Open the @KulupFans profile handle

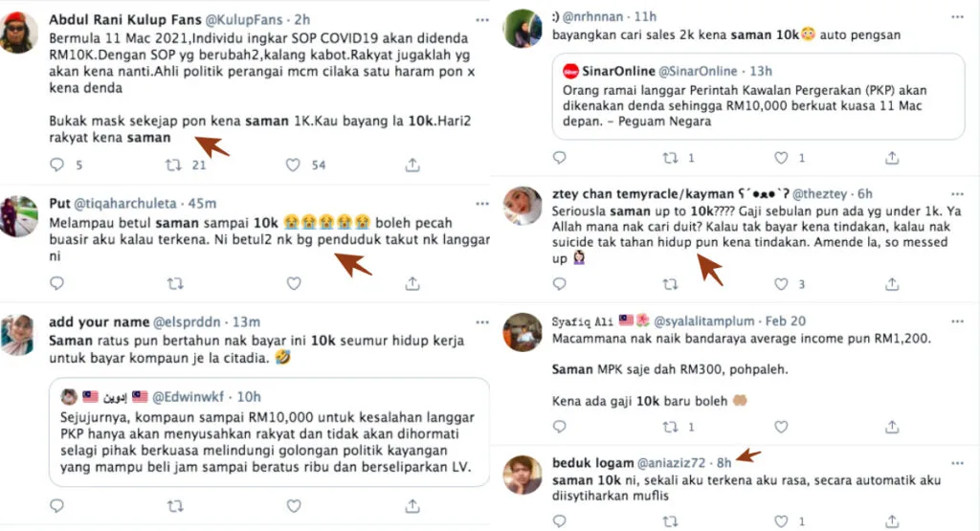(x=244, y=20)
